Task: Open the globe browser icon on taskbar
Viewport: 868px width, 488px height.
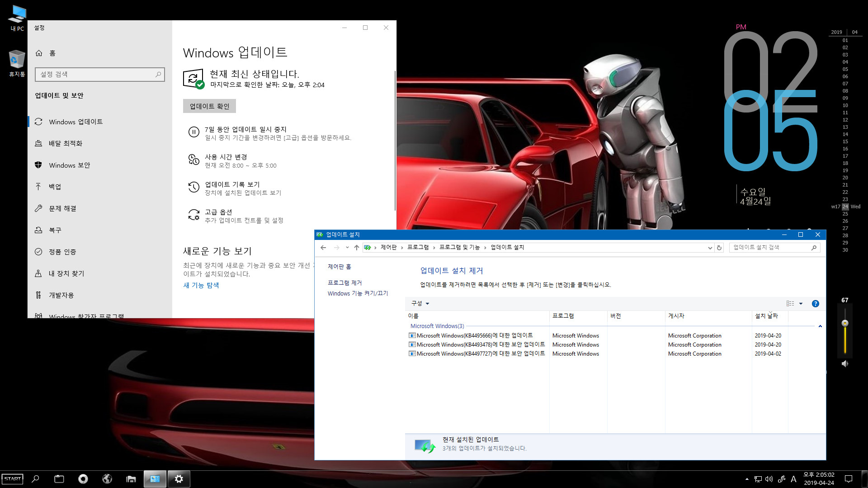Action: [107, 479]
